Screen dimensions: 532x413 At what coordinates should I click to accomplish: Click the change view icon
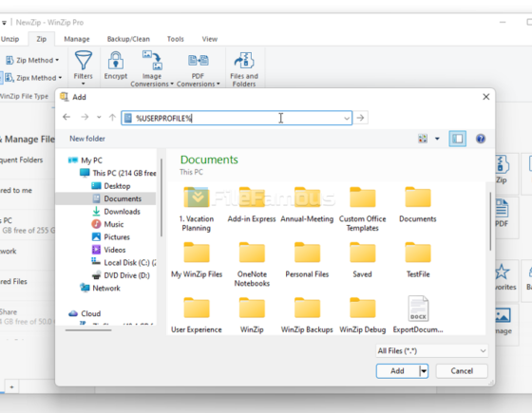[x=423, y=139]
